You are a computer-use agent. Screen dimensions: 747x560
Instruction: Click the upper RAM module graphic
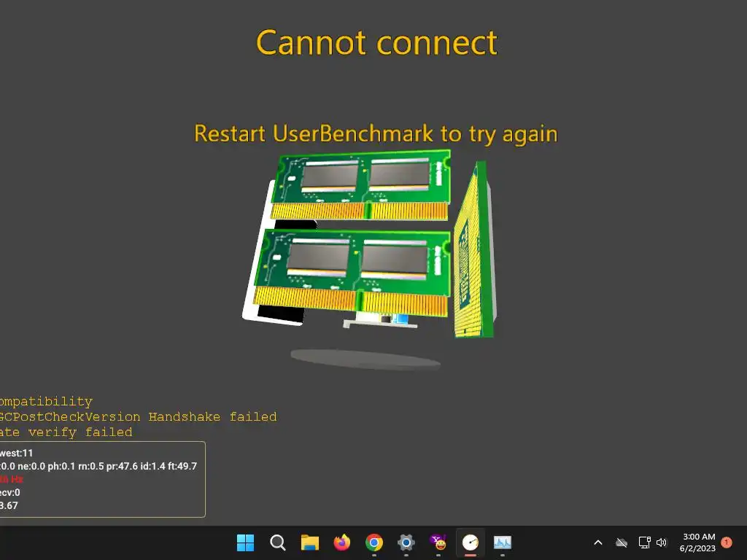(x=362, y=184)
